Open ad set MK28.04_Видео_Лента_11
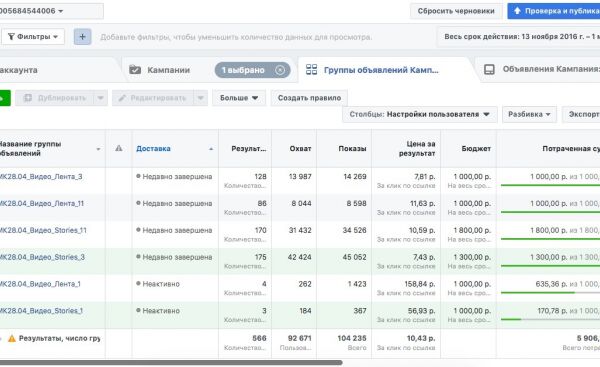Viewport: 600px width, 367px height. tap(42, 203)
